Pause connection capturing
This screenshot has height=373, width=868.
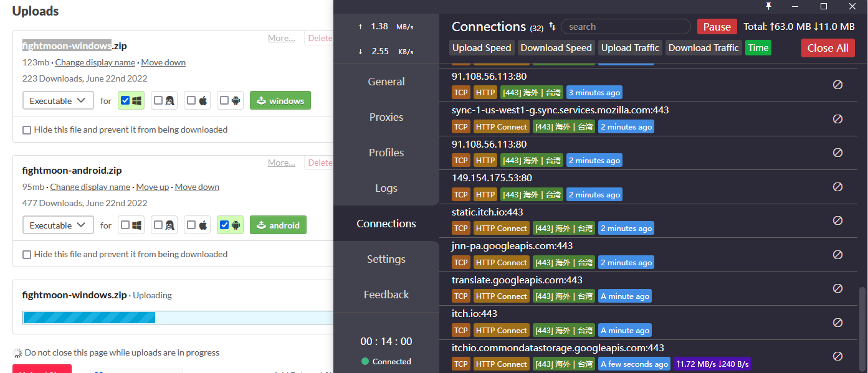coord(717,26)
